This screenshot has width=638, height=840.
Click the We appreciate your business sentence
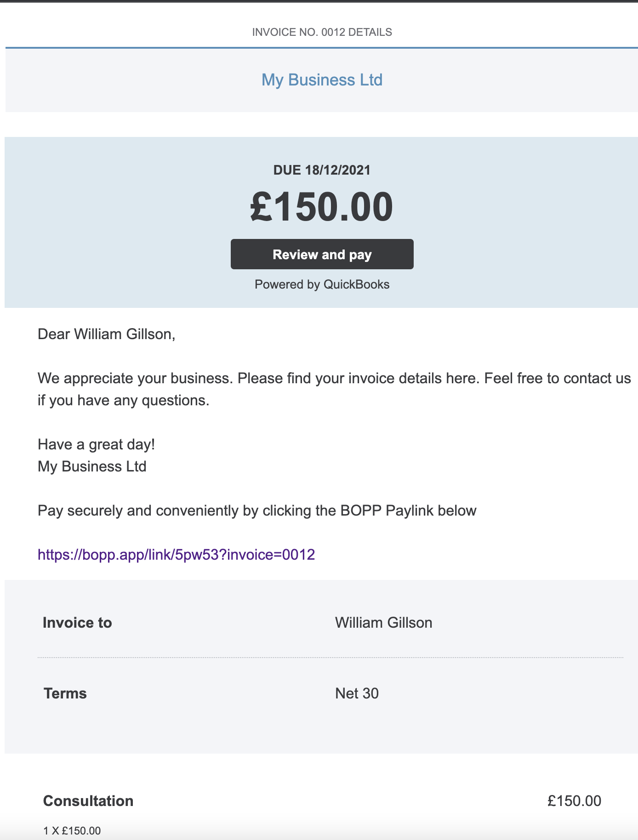click(334, 389)
